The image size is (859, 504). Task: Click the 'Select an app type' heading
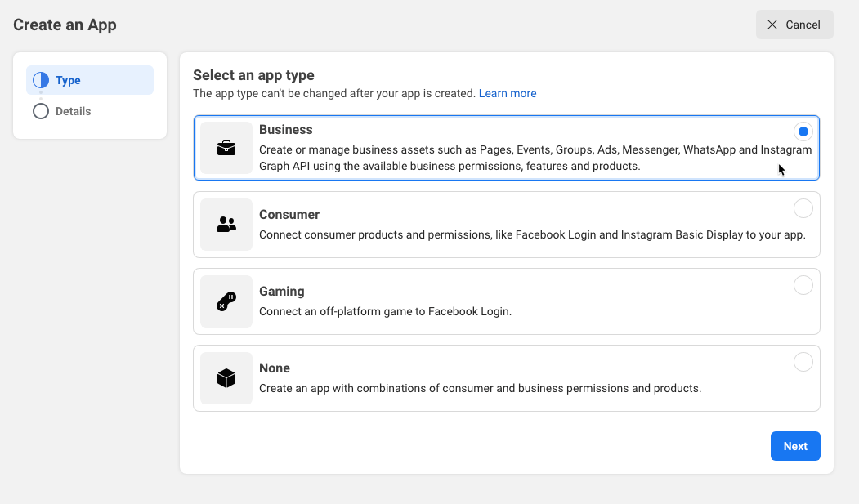(x=253, y=75)
